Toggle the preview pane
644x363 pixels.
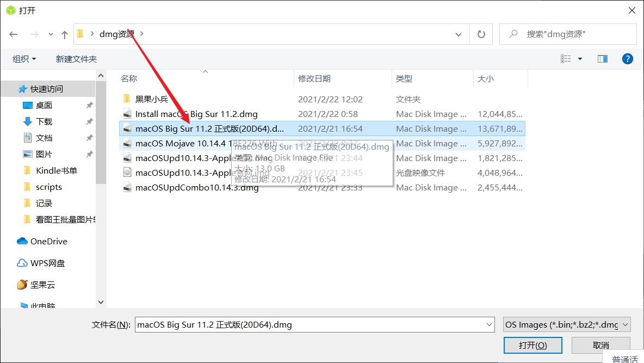tap(603, 59)
